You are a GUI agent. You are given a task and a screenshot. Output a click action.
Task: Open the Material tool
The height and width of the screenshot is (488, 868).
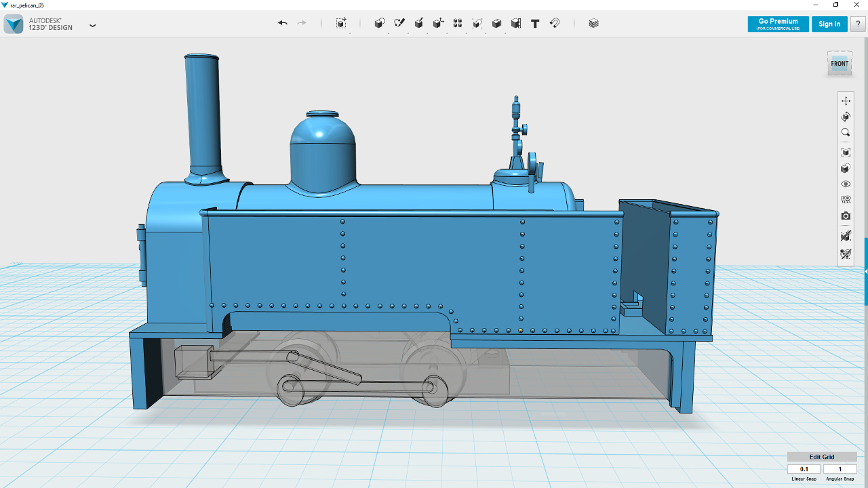(x=594, y=23)
